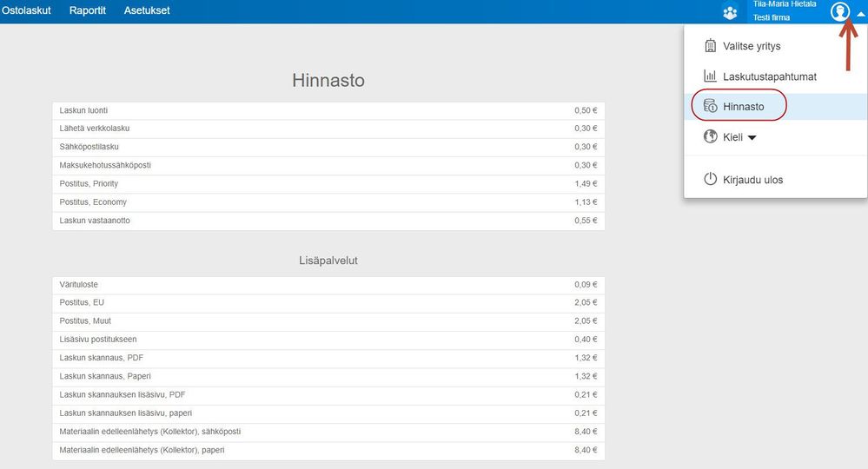
Task: Open the Raportit menu
Action: point(88,10)
